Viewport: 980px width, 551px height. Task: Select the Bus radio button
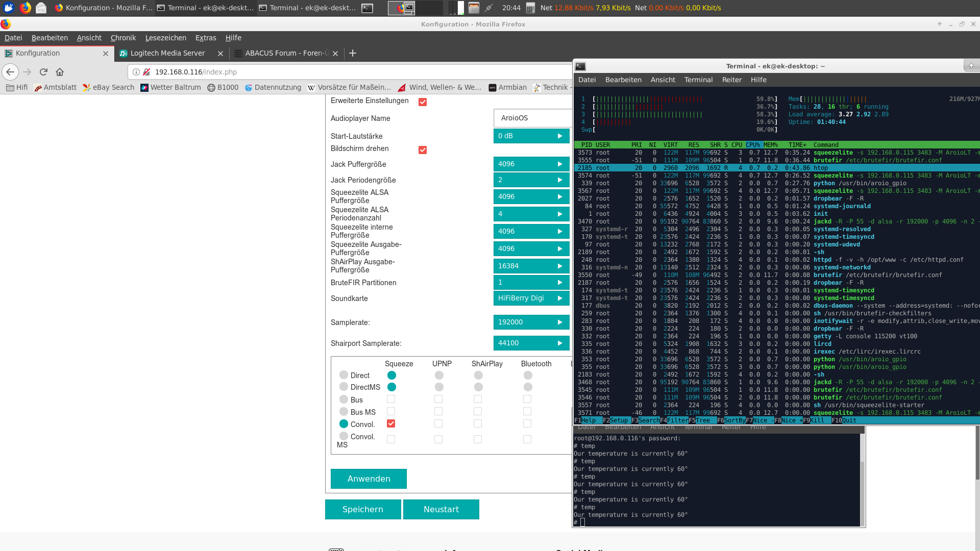(344, 399)
